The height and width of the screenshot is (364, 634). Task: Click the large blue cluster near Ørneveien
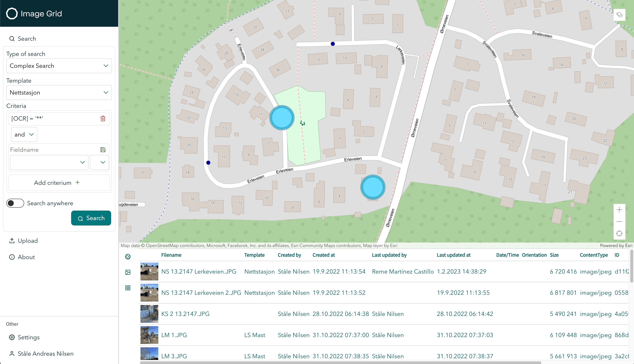click(373, 187)
